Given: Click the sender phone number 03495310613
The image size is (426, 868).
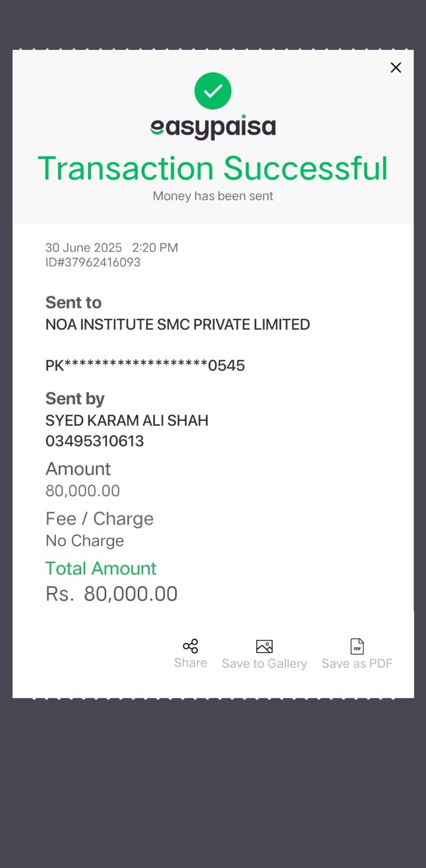Looking at the screenshot, I should 94,441.
